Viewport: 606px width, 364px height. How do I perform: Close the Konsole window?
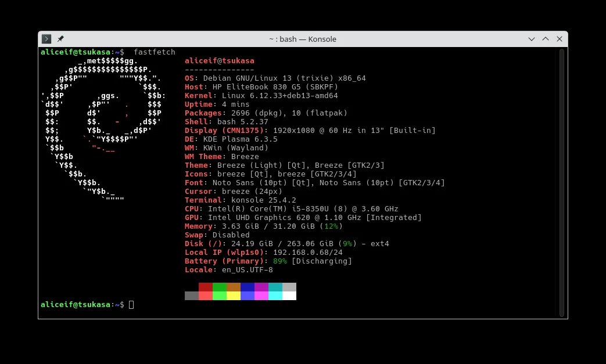tap(560, 39)
